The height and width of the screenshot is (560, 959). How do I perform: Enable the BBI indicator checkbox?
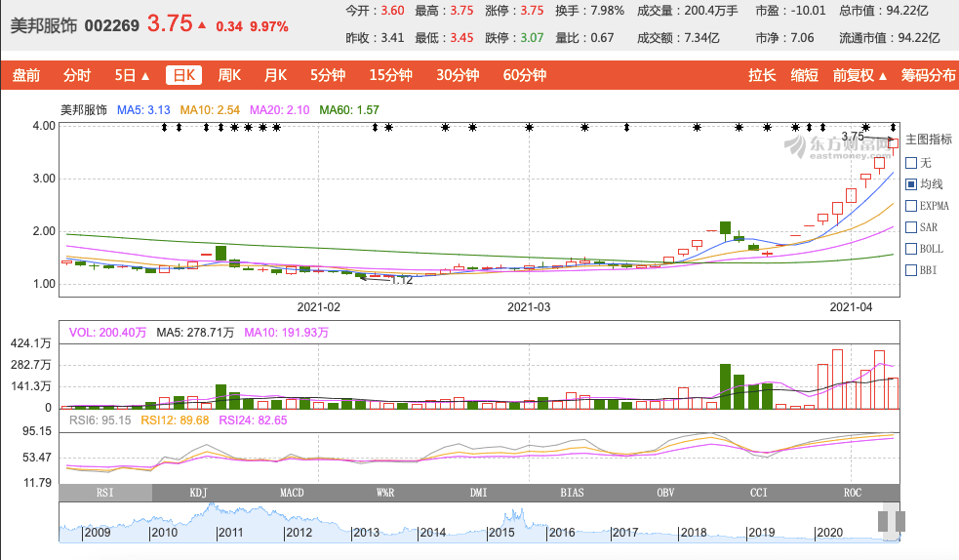pos(911,270)
